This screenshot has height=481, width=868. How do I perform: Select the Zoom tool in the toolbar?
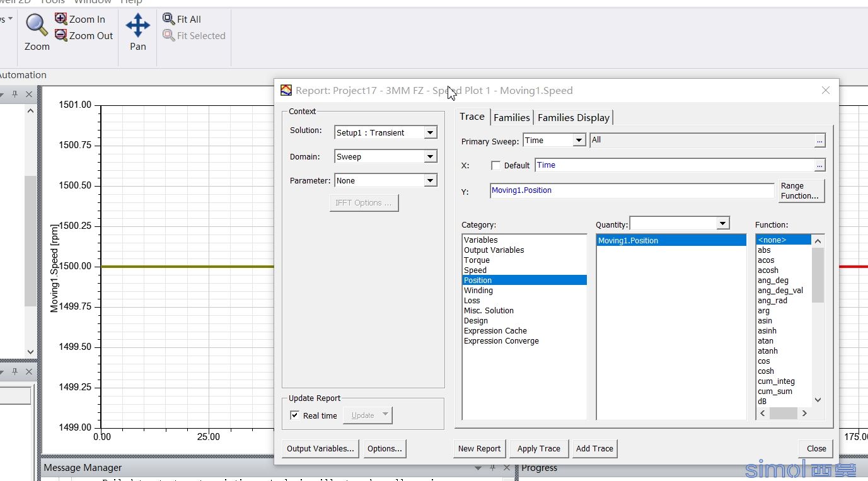pos(37,33)
